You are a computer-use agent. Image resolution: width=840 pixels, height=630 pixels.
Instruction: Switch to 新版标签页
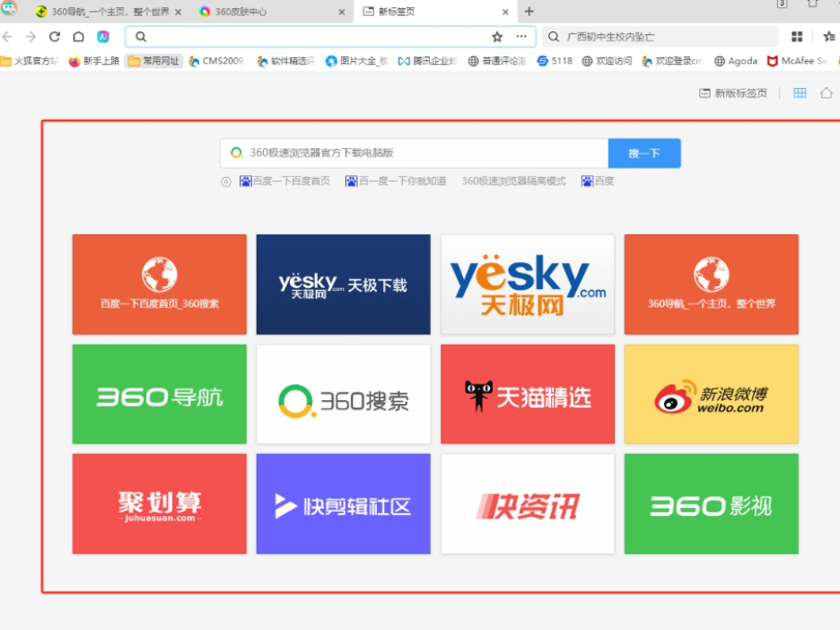pos(733,93)
